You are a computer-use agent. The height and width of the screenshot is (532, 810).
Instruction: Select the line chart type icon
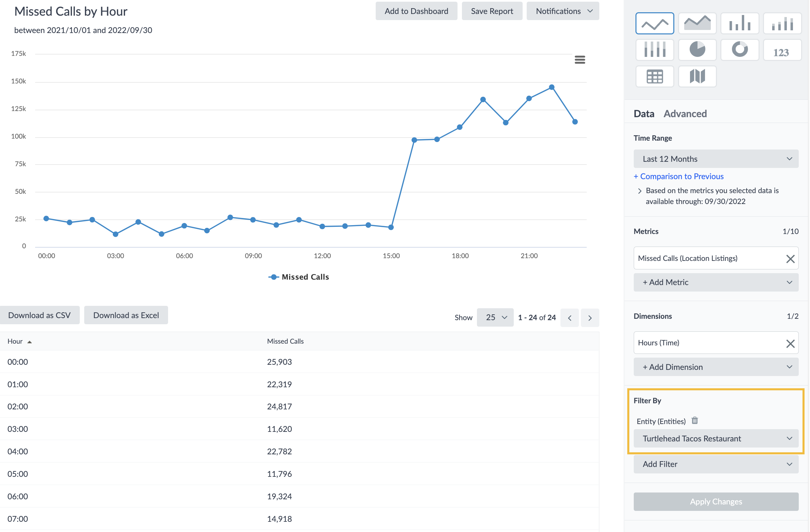pyautogui.click(x=655, y=24)
